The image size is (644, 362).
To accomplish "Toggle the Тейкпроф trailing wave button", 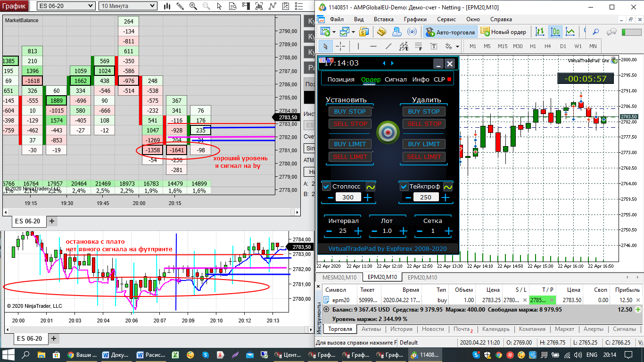I will point(448,187).
